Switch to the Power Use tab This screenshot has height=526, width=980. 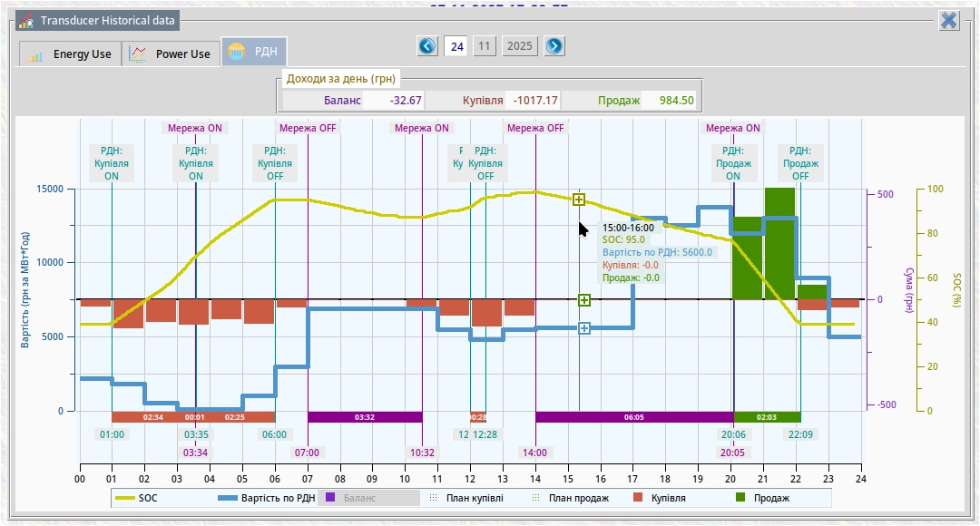171,54
